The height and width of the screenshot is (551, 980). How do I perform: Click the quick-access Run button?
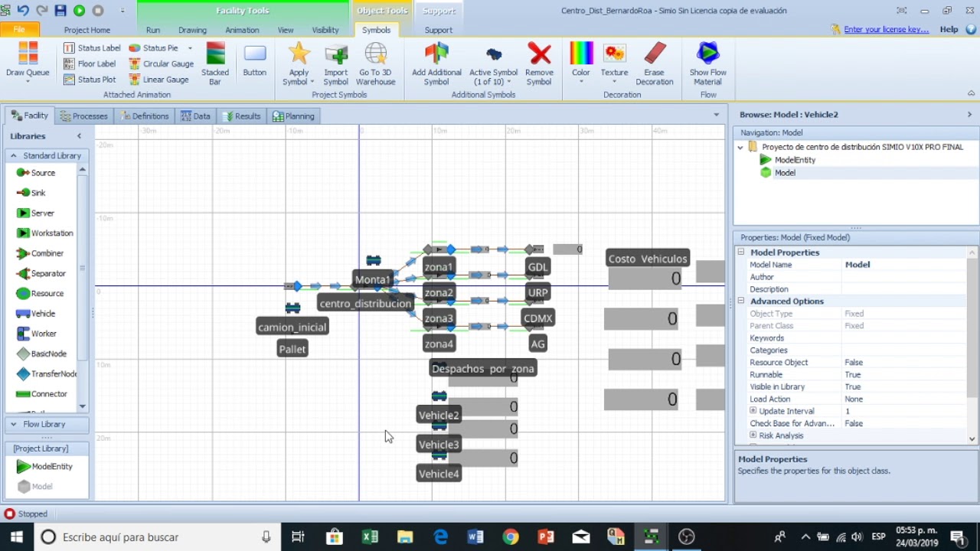tap(79, 11)
